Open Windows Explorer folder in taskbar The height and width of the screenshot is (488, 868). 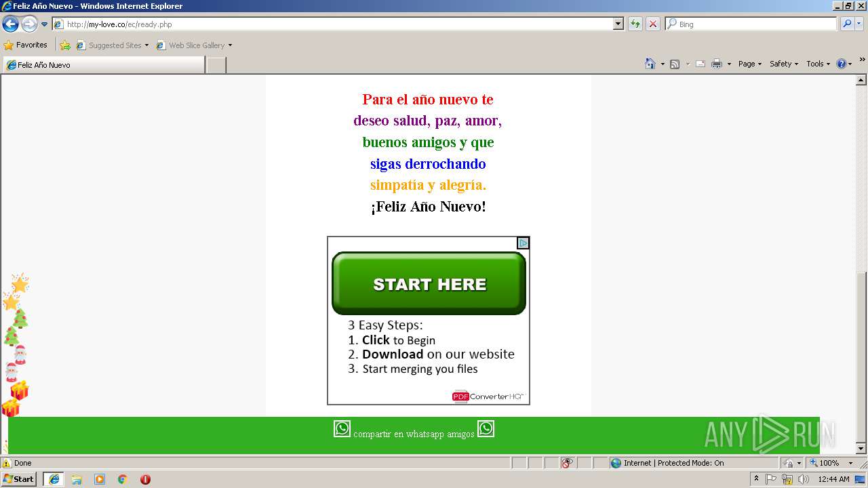pyautogui.click(x=77, y=479)
